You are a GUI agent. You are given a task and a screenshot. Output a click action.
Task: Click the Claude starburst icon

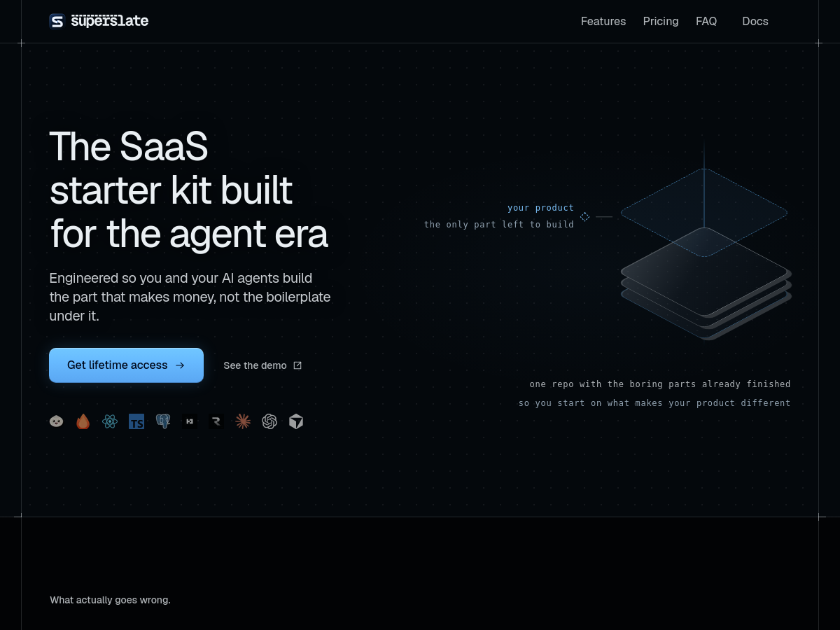click(243, 421)
